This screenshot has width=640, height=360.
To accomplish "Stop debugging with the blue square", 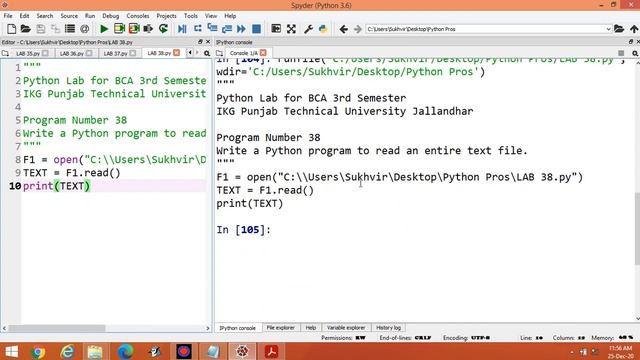I will 256,29.
